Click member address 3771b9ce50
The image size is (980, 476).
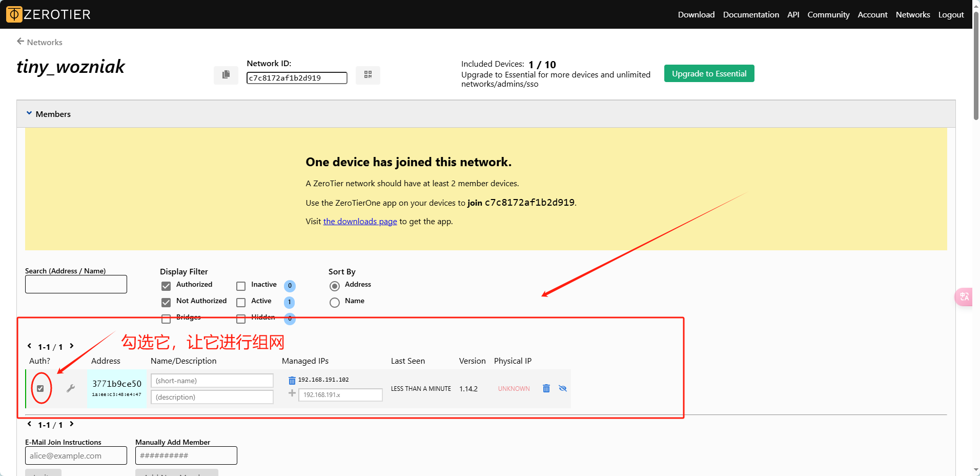(117, 384)
